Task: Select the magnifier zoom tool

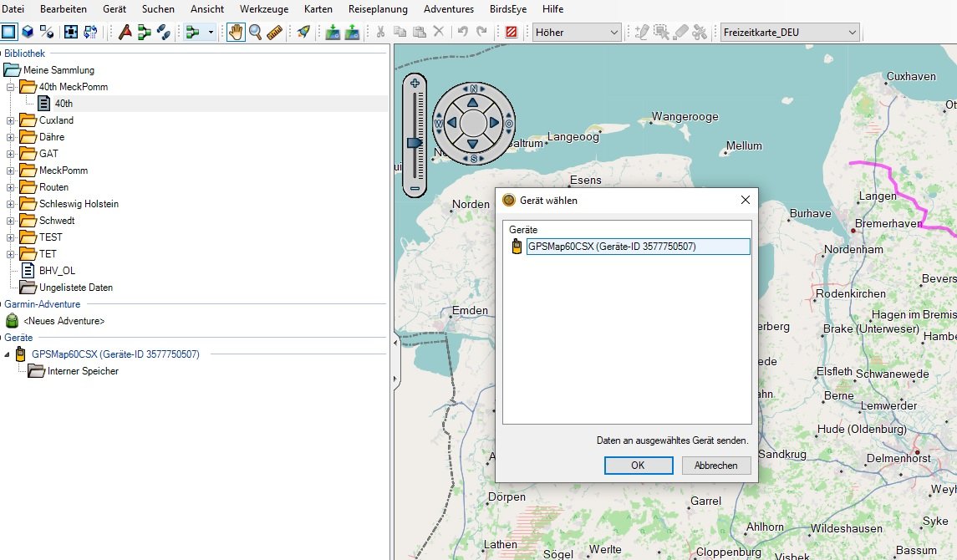Action: pos(255,33)
